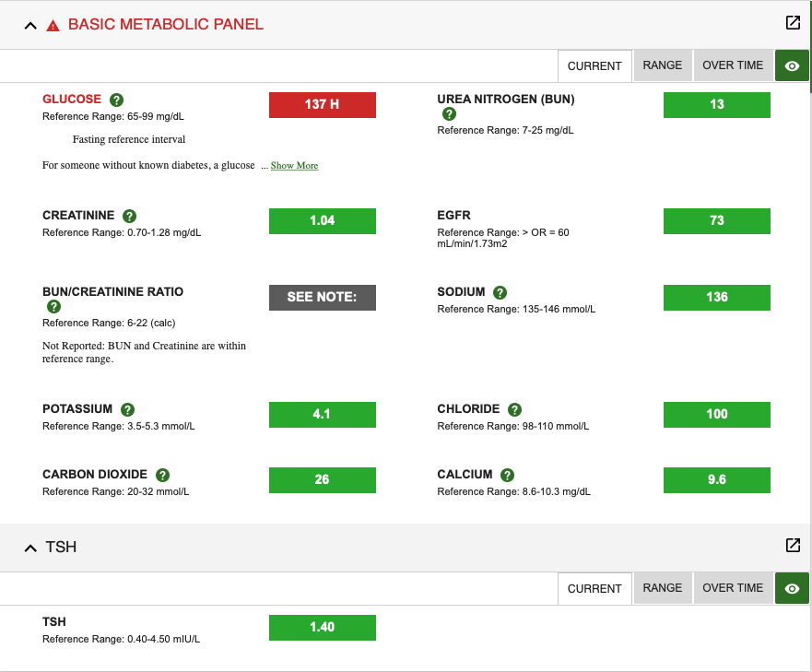Click the EGFR test name
The height and width of the screenshot is (672, 812).
click(453, 215)
